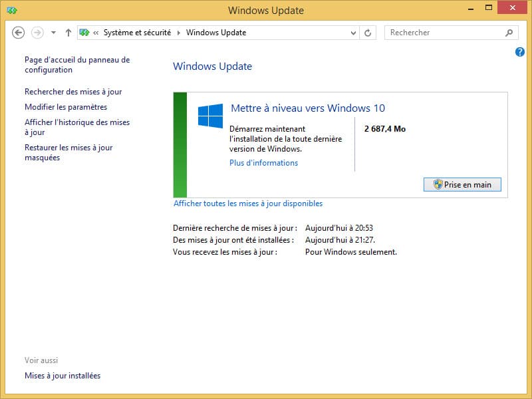The width and height of the screenshot is (532, 399).
Task: Open help with the blue question mark
Action: [520, 52]
